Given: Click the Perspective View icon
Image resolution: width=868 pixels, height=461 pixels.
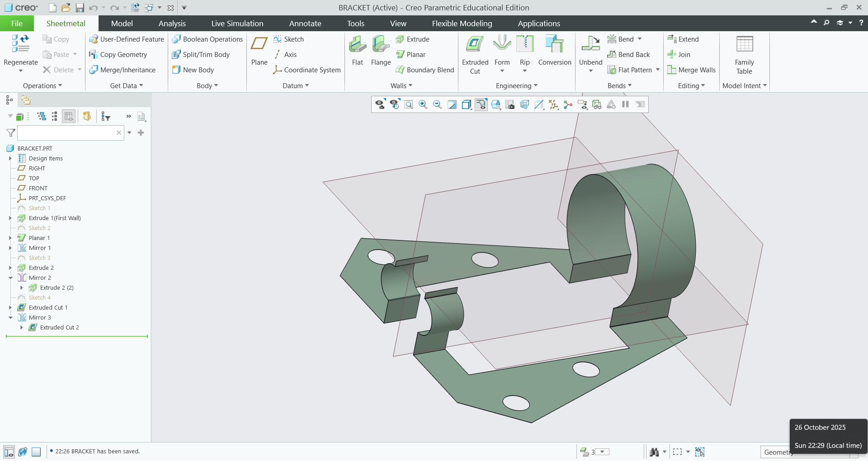Looking at the screenshot, I should [x=524, y=104].
